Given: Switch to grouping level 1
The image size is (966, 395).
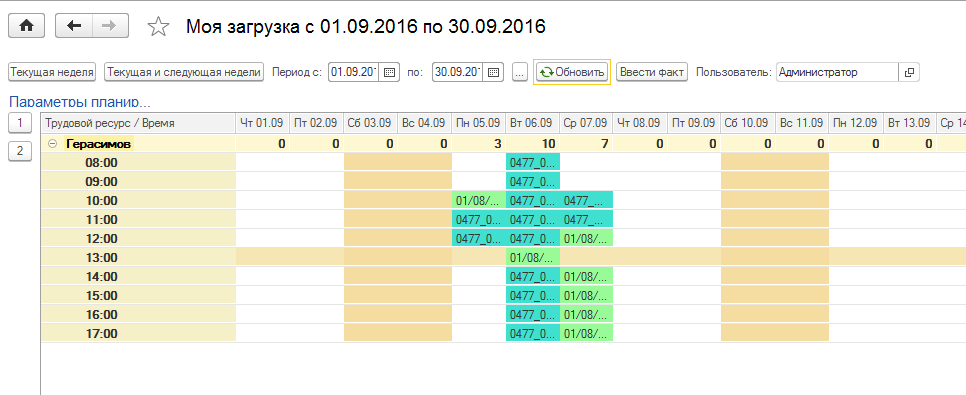Looking at the screenshot, I should (x=20, y=123).
